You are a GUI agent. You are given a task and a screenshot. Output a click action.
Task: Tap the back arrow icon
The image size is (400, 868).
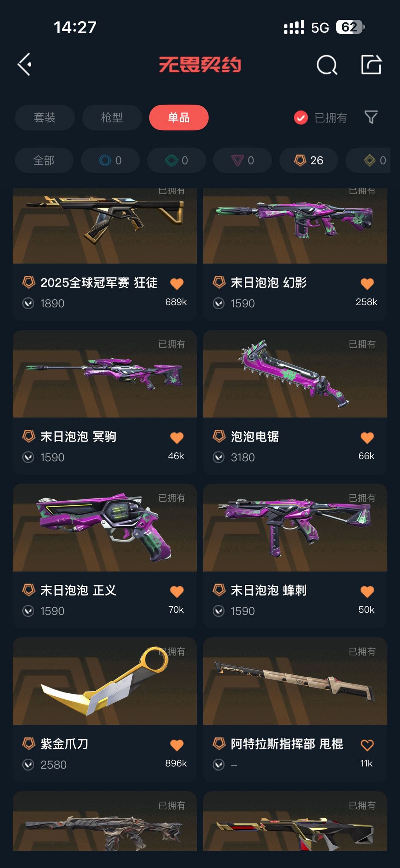coord(24,65)
